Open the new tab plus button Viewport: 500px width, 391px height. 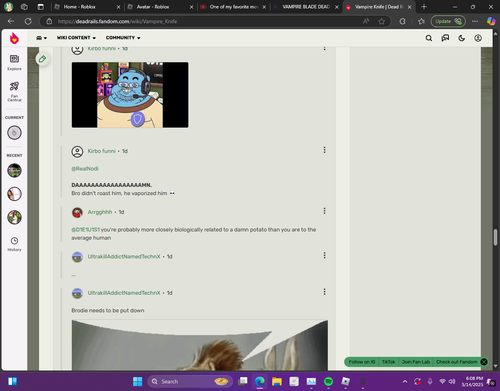click(424, 7)
